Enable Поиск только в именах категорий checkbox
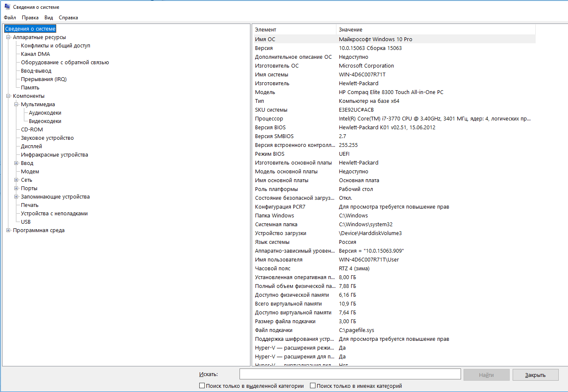 (x=313, y=386)
